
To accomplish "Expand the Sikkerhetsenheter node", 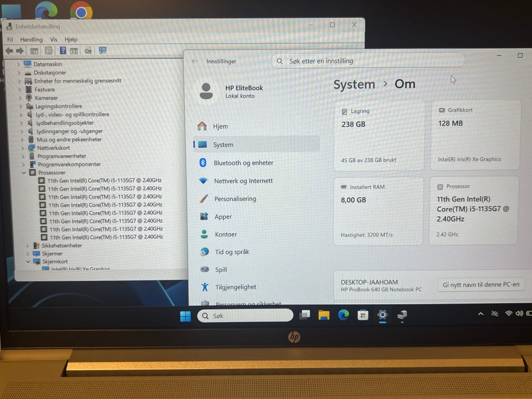I will (28, 245).
